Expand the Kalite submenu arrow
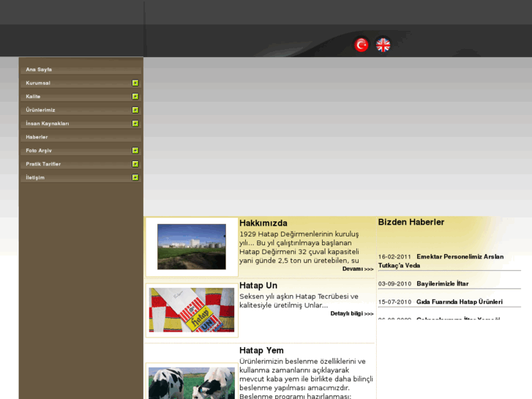Viewport: 532px width, 399px height. tap(135, 97)
